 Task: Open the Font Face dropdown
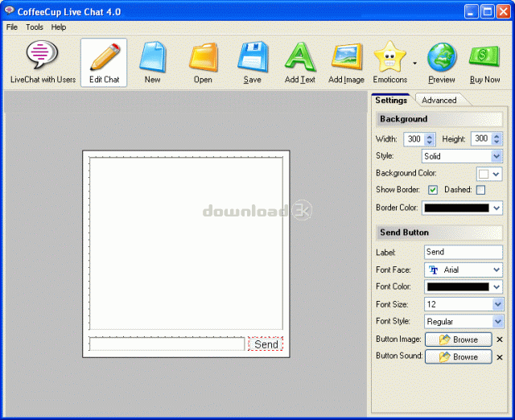(496, 270)
